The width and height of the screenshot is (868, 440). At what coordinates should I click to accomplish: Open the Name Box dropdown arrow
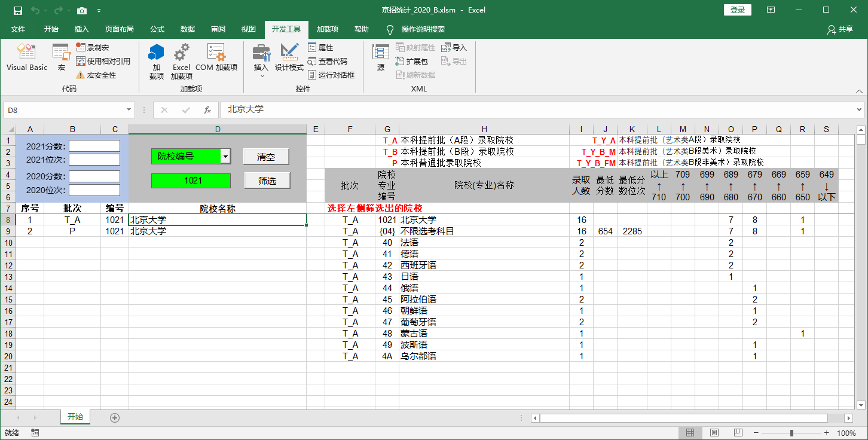tap(129, 110)
